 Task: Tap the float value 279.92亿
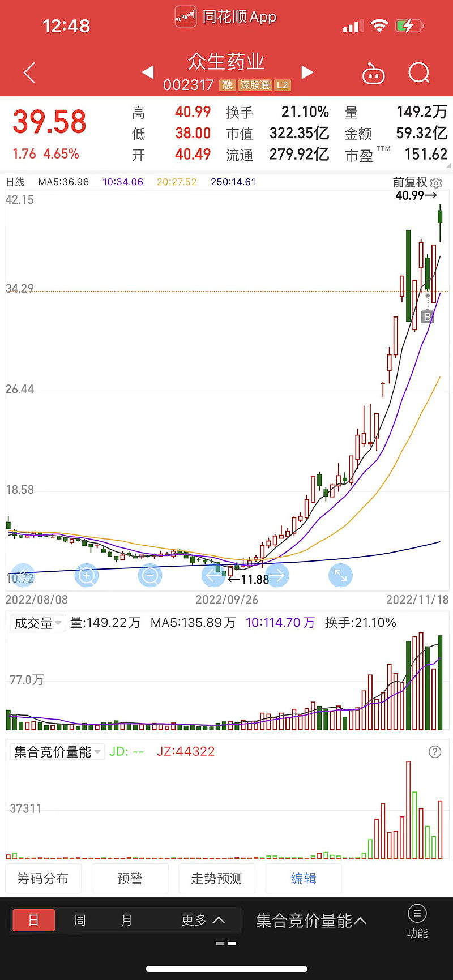point(300,155)
